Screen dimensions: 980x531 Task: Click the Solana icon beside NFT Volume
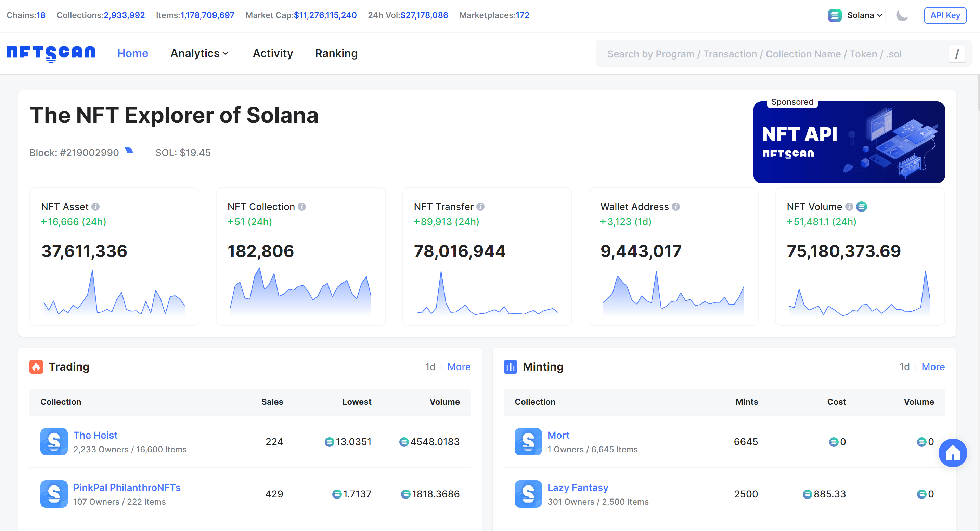coord(861,207)
